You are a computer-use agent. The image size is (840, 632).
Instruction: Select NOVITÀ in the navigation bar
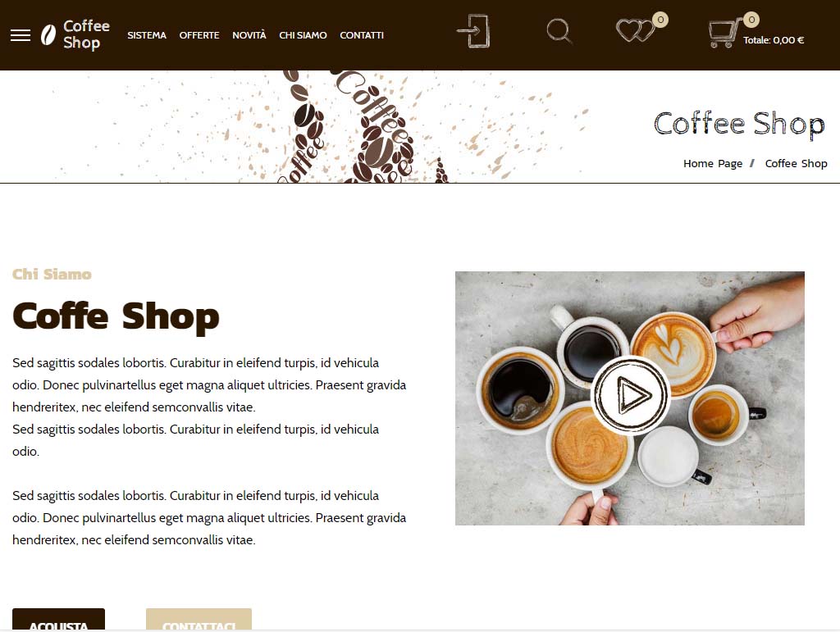[x=249, y=35]
